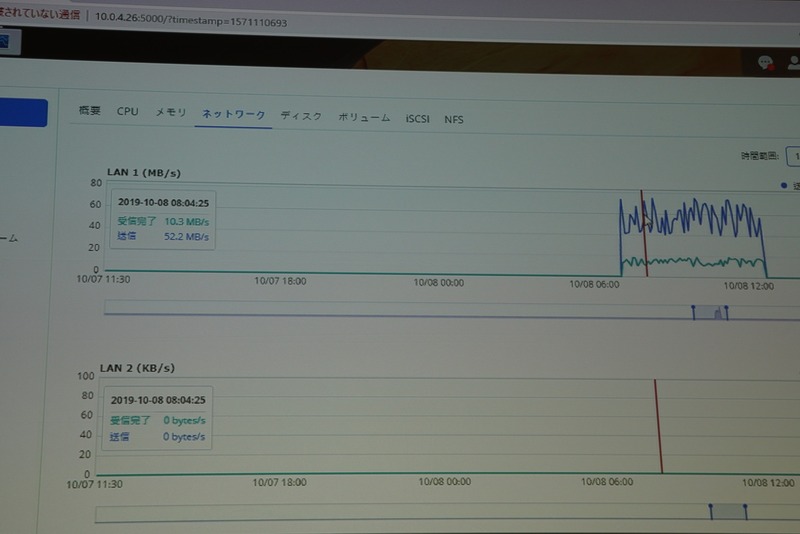800x534 pixels.
Task: Click the LAN 1 range slider right handle
Action: pyautogui.click(x=727, y=313)
